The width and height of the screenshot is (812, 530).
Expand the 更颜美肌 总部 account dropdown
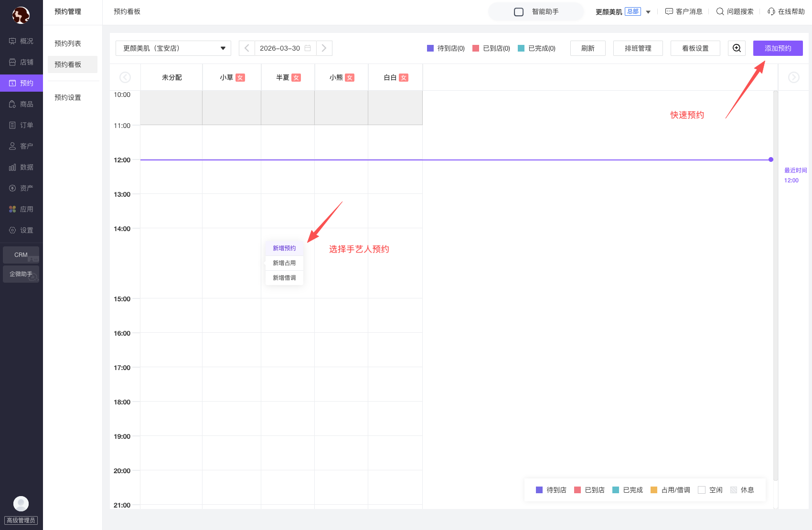click(648, 12)
